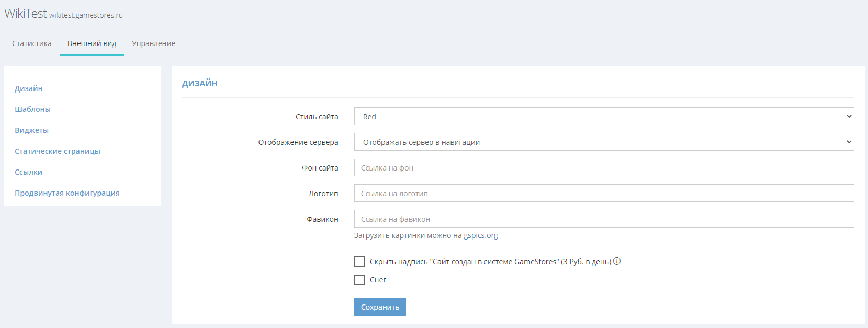The image size is (868, 328).
Task: Enable the hide "Сайт создан" label checkbox
Action: [x=359, y=262]
